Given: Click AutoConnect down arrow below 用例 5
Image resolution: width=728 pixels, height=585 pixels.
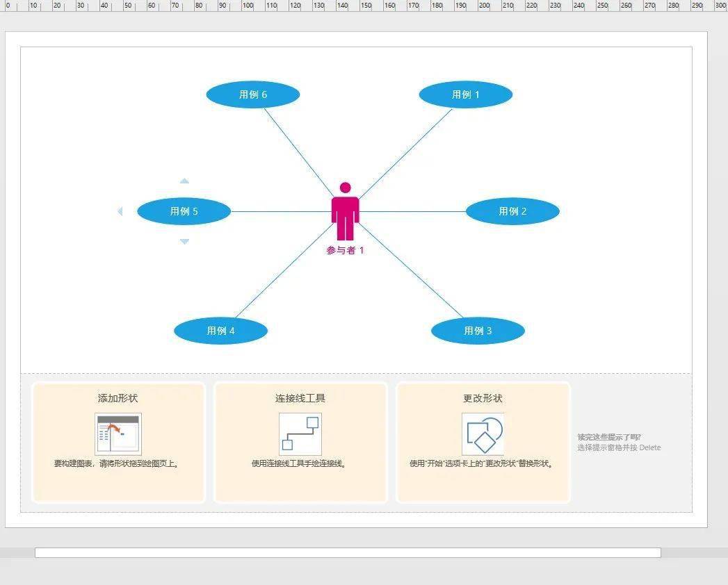Looking at the screenshot, I should coord(184,242).
